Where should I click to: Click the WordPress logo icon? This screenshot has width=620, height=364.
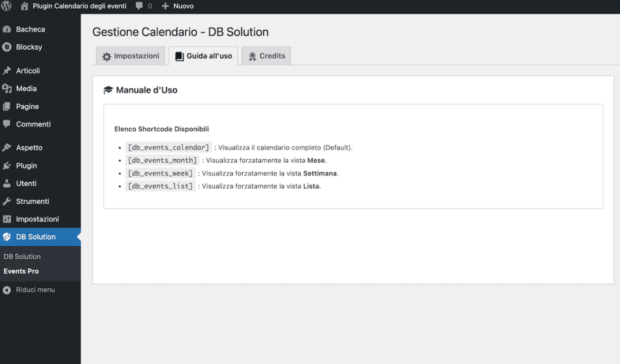pos(7,6)
